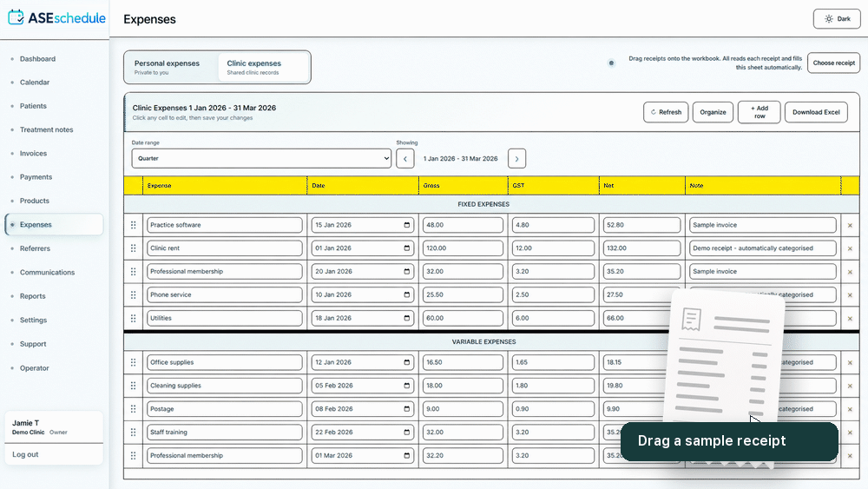
Task: Delete the Office supplies row
Action: tap(850, 363)
